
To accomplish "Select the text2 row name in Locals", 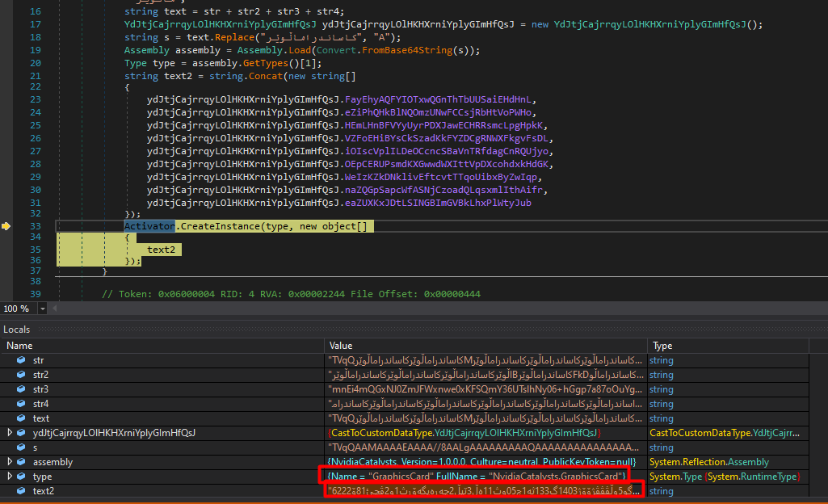I will point(44,491).
